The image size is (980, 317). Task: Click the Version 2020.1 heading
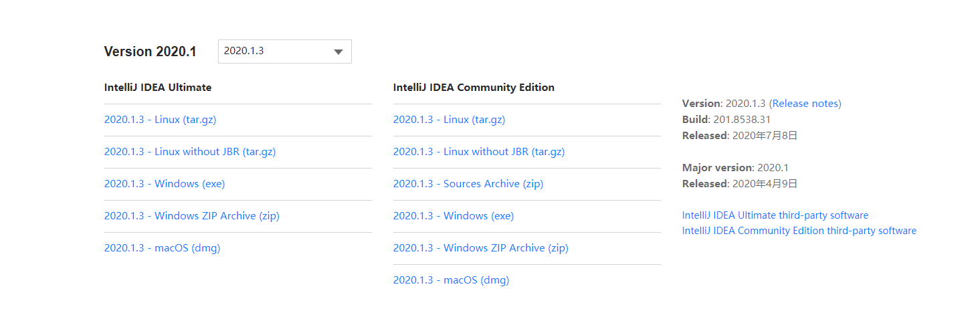[150, 51]
